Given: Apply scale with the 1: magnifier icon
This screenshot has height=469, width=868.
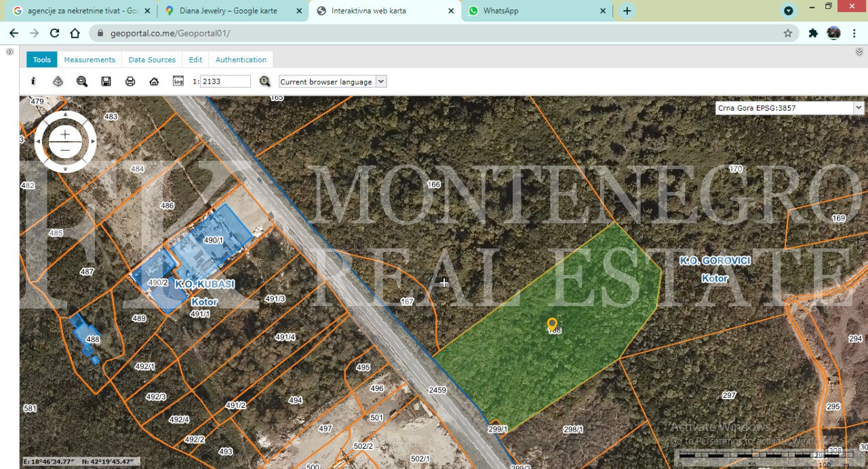Looking at the screenshot, I should pos(264,81).
